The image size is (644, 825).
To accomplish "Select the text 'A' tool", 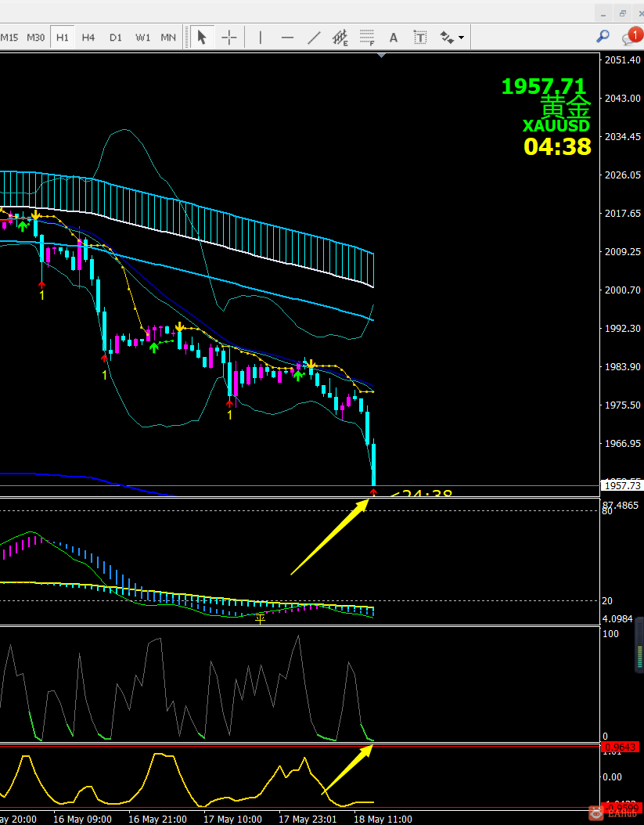I will pos(393,38).
